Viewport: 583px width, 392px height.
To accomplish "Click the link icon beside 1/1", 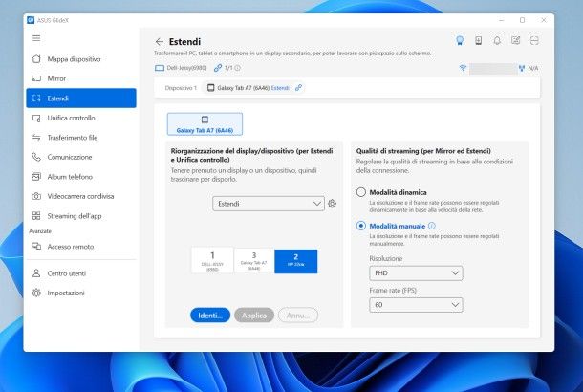I will (218, 68).
